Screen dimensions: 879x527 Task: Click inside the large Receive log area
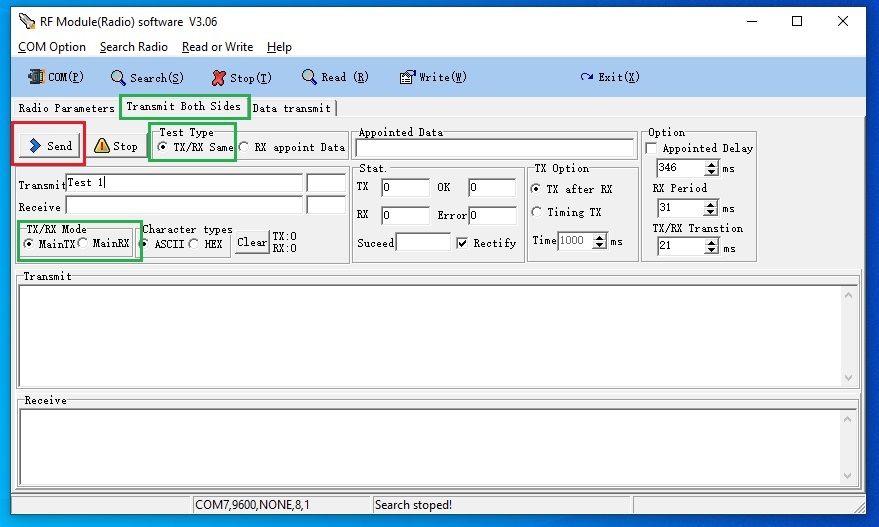(429, 447)
